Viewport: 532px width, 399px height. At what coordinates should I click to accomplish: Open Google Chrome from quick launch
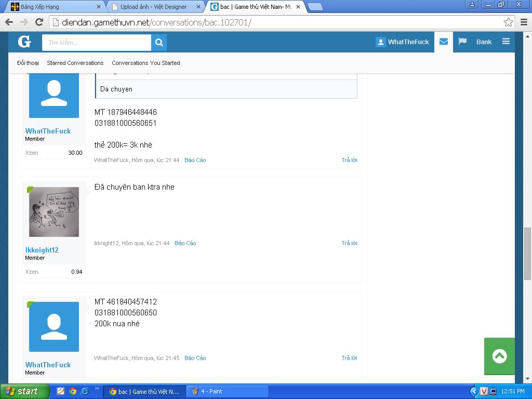[73, 391]
